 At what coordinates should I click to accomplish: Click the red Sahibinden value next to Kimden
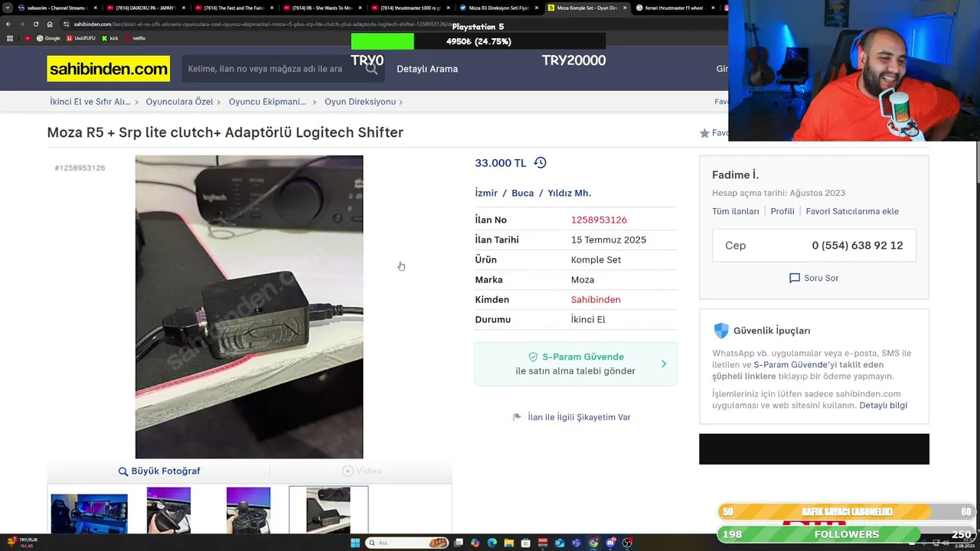click(596, 299)
